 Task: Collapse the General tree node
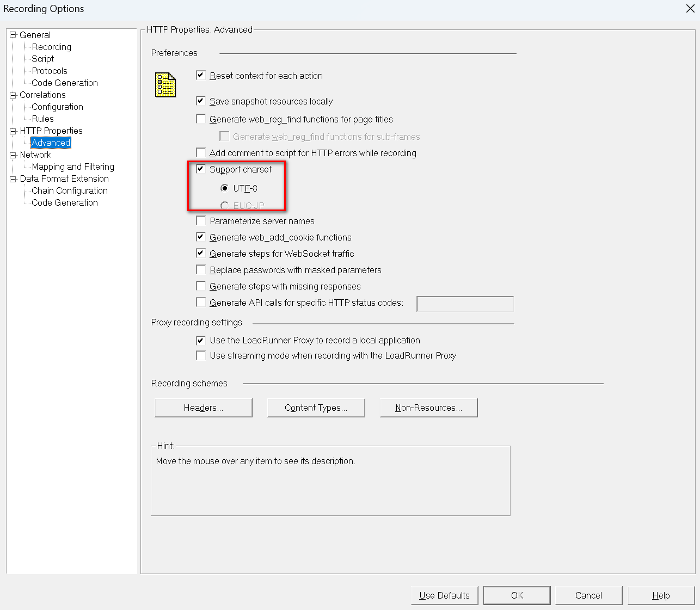(13, 35)
